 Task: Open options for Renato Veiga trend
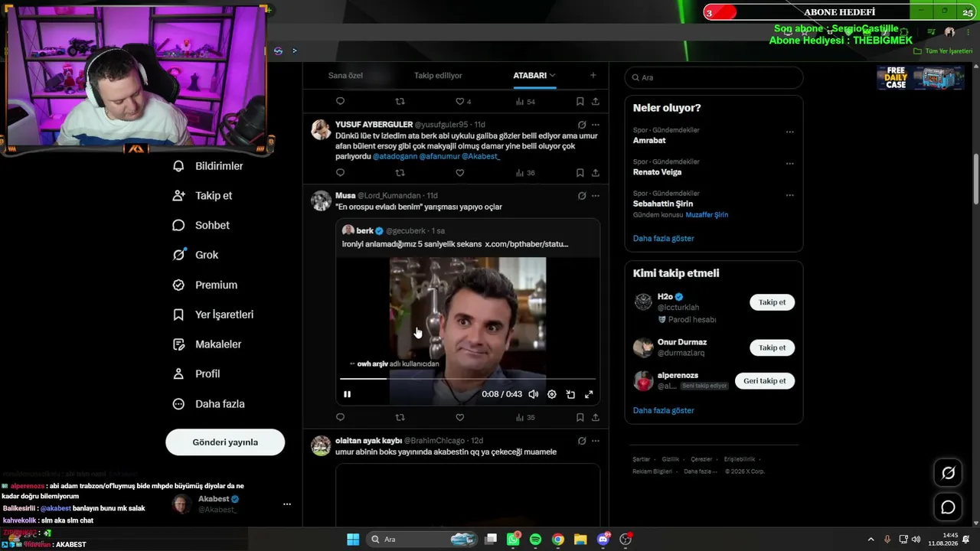coord(790,163)
